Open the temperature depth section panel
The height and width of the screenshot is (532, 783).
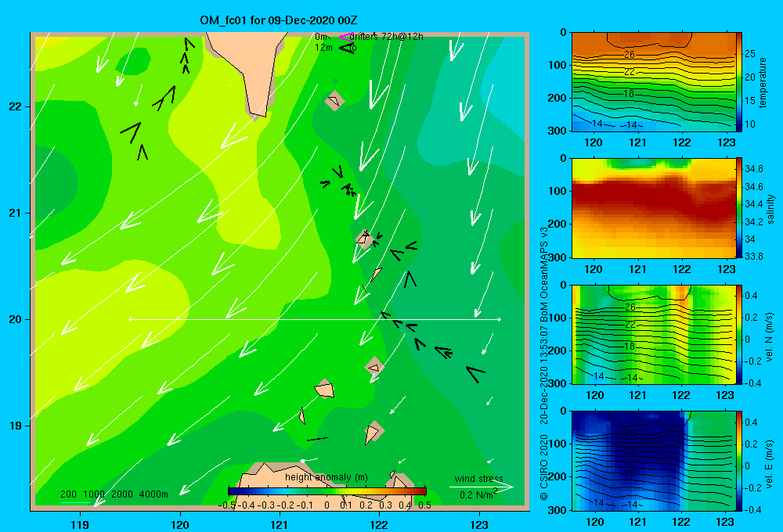coord(654,82)
